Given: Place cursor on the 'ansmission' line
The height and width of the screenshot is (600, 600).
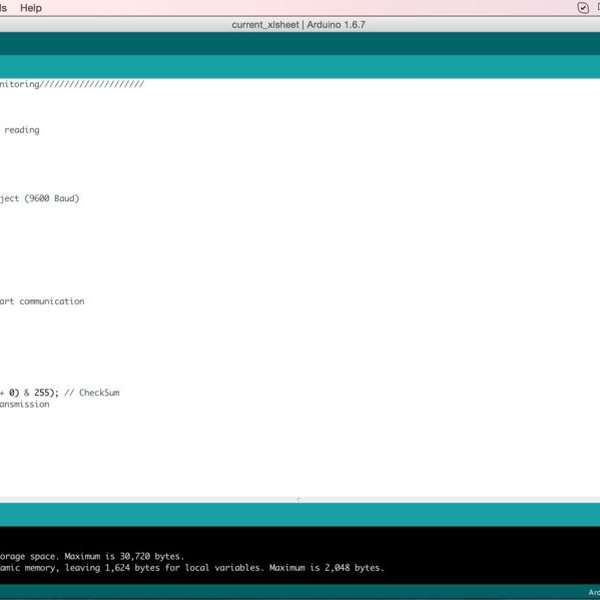Looking at the screenshot, I should click(x=25, y=404).
